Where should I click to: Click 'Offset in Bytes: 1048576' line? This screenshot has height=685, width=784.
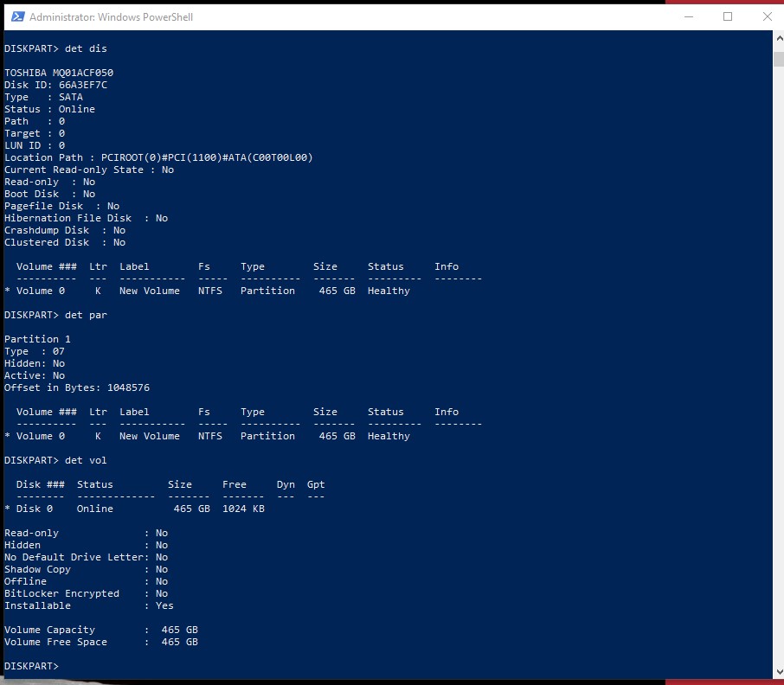pos(77,387)
